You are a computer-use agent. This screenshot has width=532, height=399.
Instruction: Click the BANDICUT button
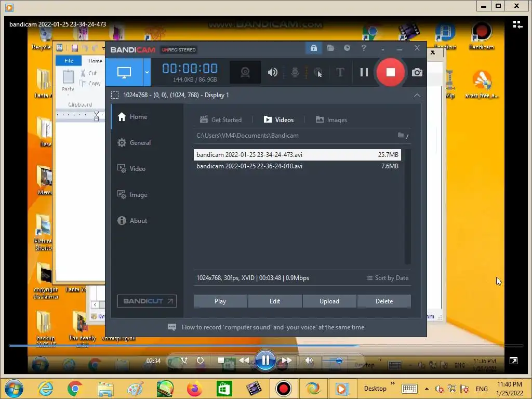coord(147,301)
